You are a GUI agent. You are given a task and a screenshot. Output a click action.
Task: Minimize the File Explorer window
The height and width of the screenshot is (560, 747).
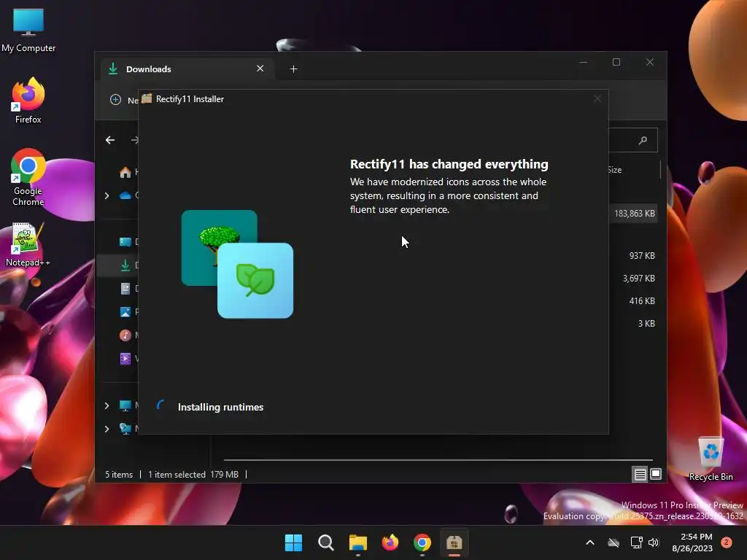click(x=584, y=63)
